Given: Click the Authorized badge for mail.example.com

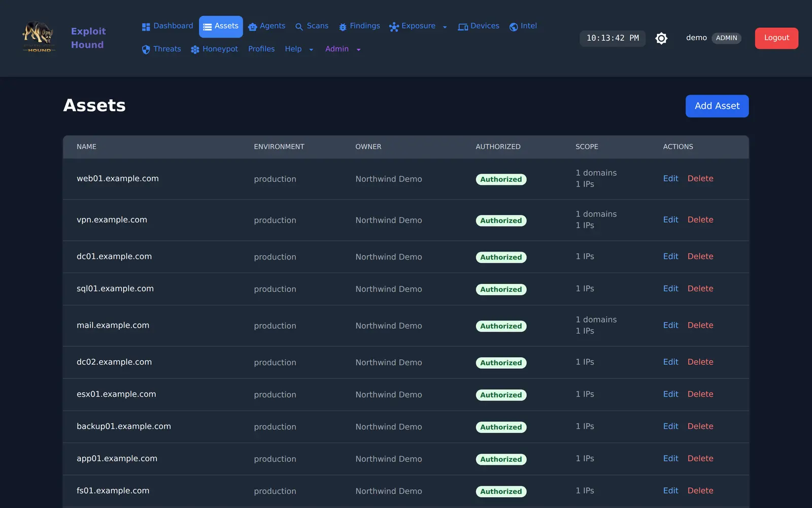Looking at the screenshot, I should coord(501,326).
